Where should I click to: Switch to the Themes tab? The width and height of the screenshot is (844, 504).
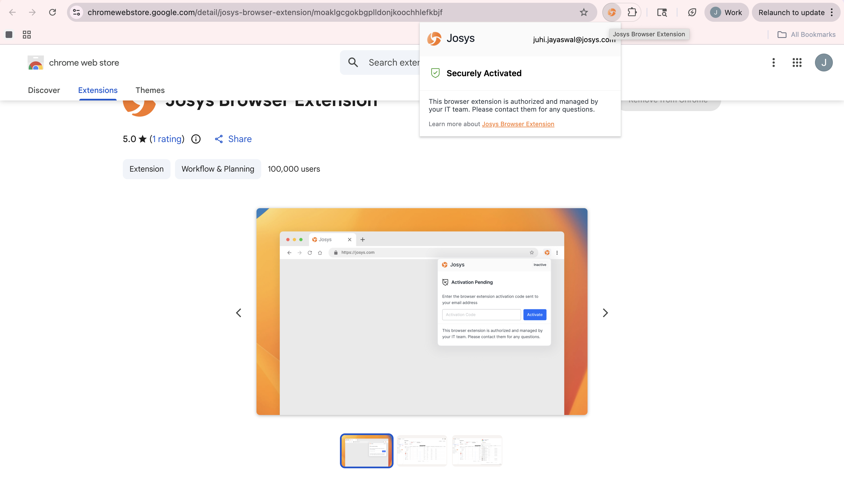[x=150, y=90]
